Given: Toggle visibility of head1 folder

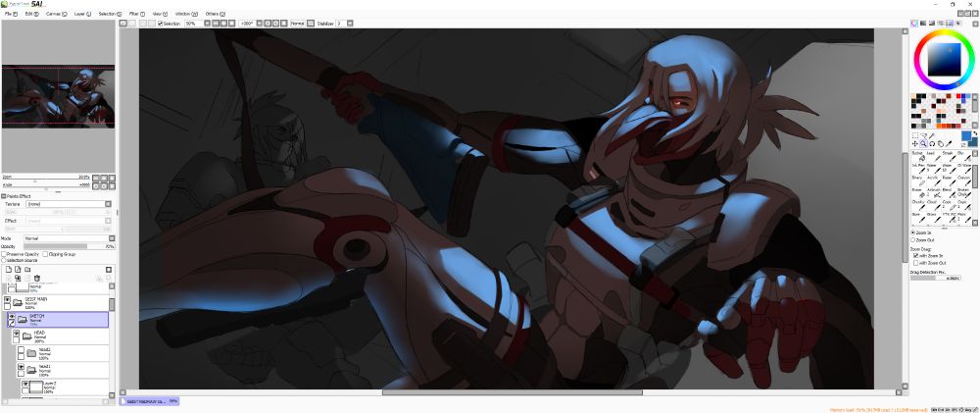Looking at the screenshot, I should [21, 366].
